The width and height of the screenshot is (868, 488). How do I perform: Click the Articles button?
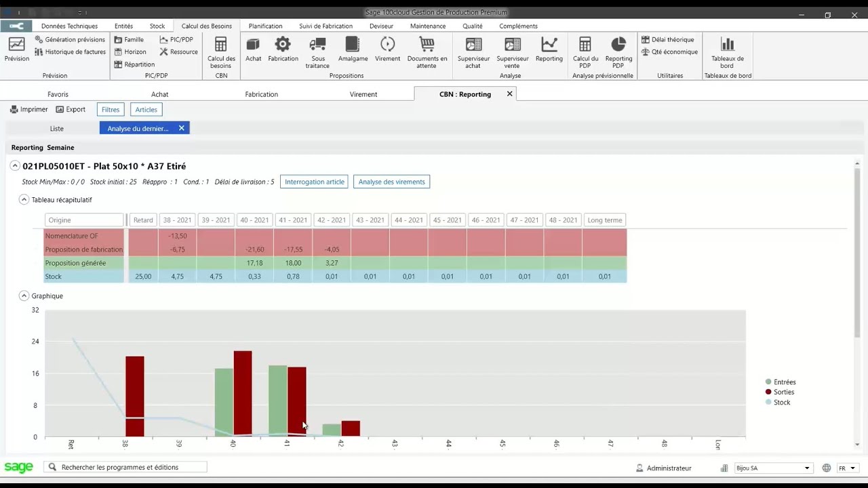pos(146,109)
